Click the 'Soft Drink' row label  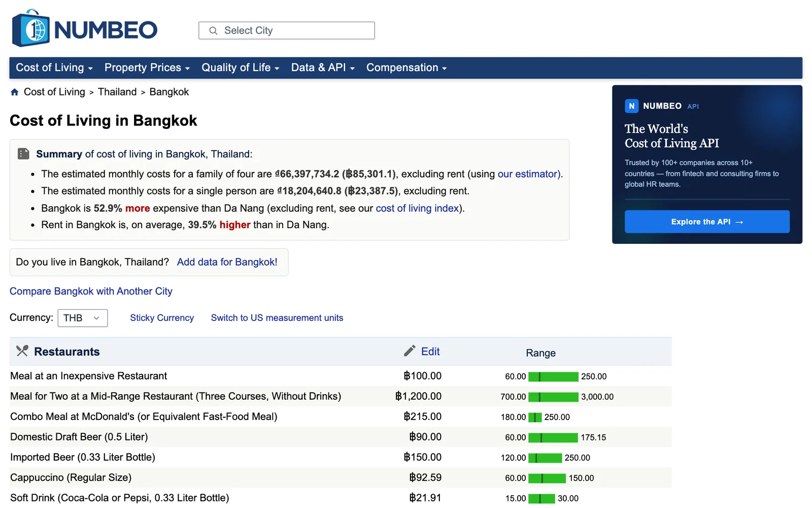click(x=120, y=498)
